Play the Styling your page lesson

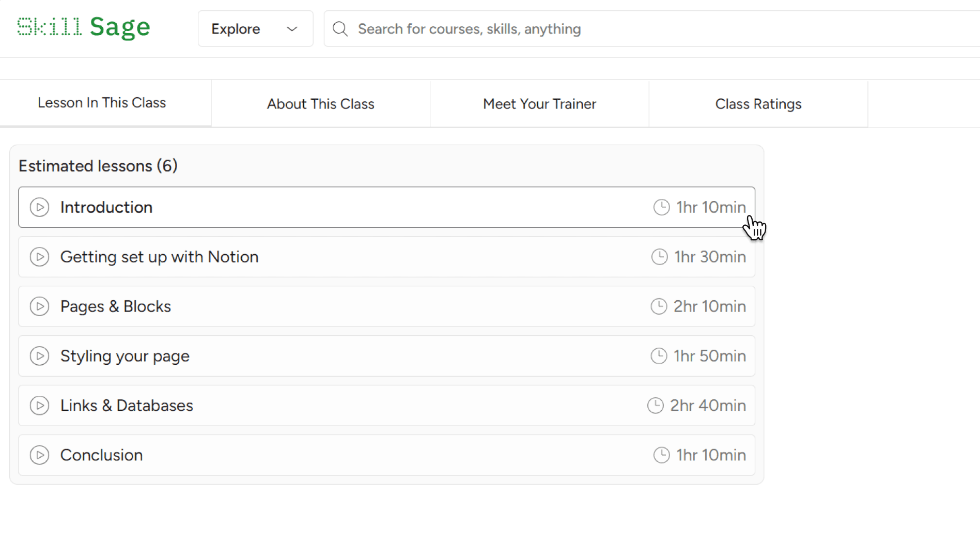39,356
